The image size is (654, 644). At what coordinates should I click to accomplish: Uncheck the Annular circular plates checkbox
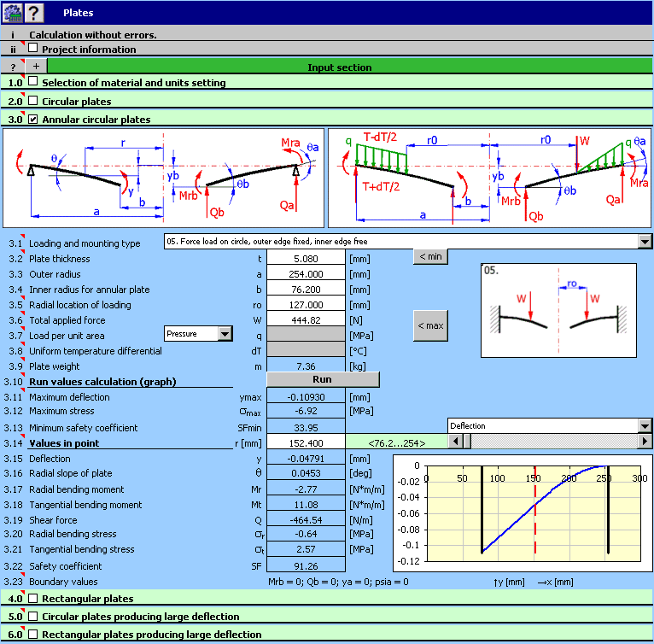coord(33,119)
